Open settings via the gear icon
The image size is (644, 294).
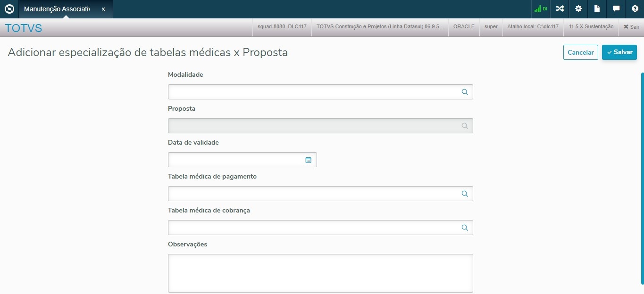click(x=578, y=9)
